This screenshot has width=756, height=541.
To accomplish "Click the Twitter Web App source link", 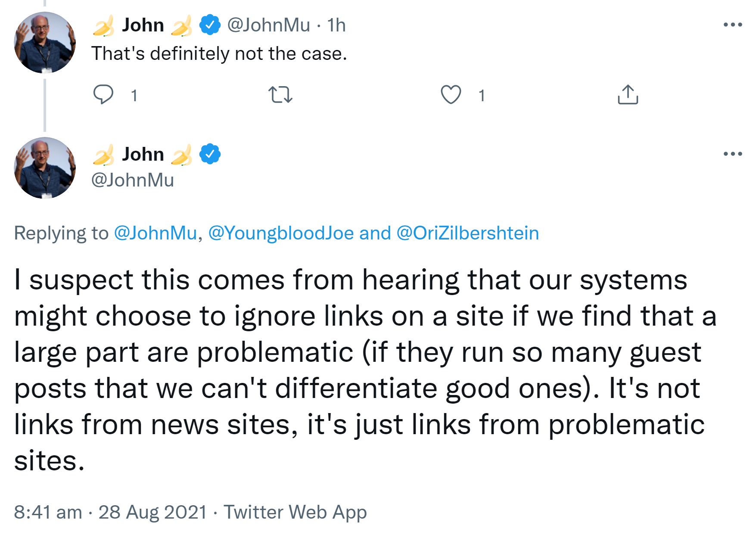I will [x=295, y=512].
